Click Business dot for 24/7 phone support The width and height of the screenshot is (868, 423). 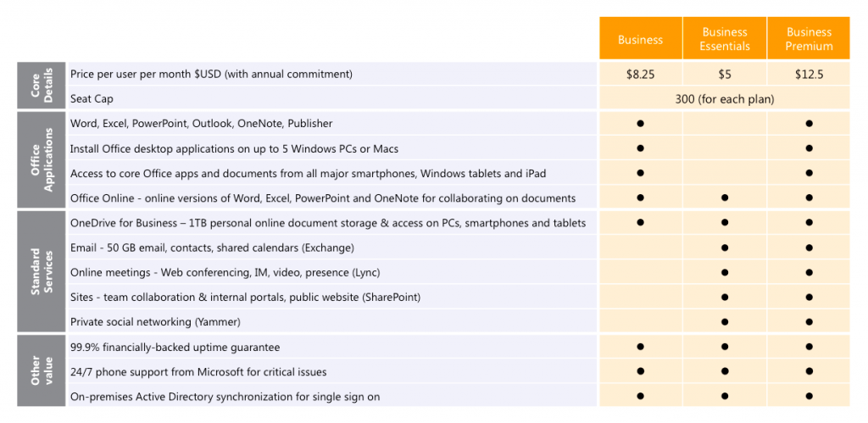click(x=641, y=371)
